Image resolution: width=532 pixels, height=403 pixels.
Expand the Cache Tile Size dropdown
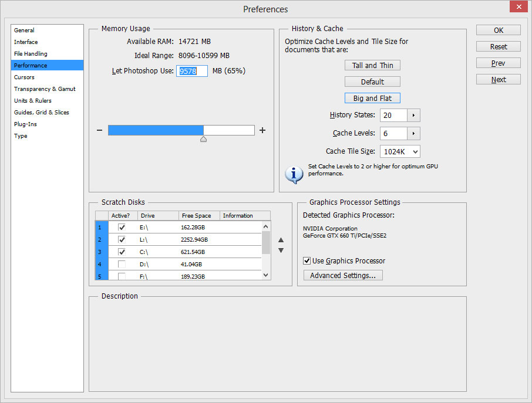[x=415, y=151]
